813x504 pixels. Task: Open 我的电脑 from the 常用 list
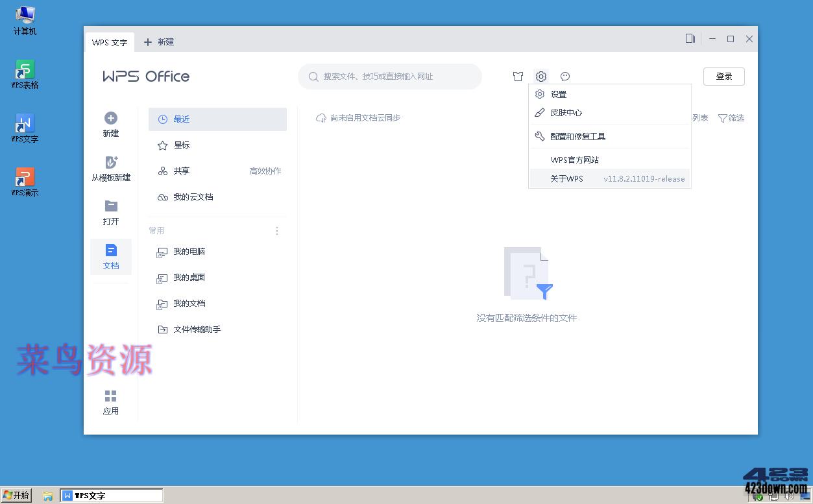pos(189,252)
